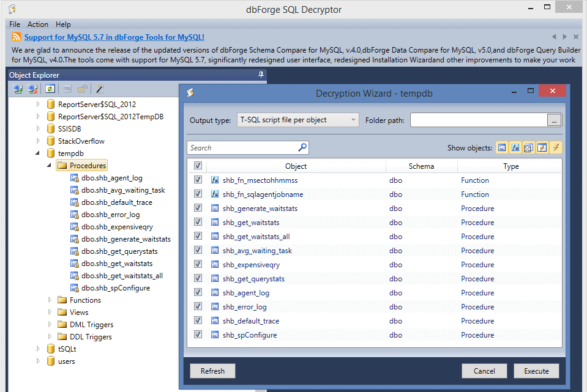This screenshot has height=392, width=587.
Task: Click the Functions folder icon in tree
Action: [x=62, y=300]
